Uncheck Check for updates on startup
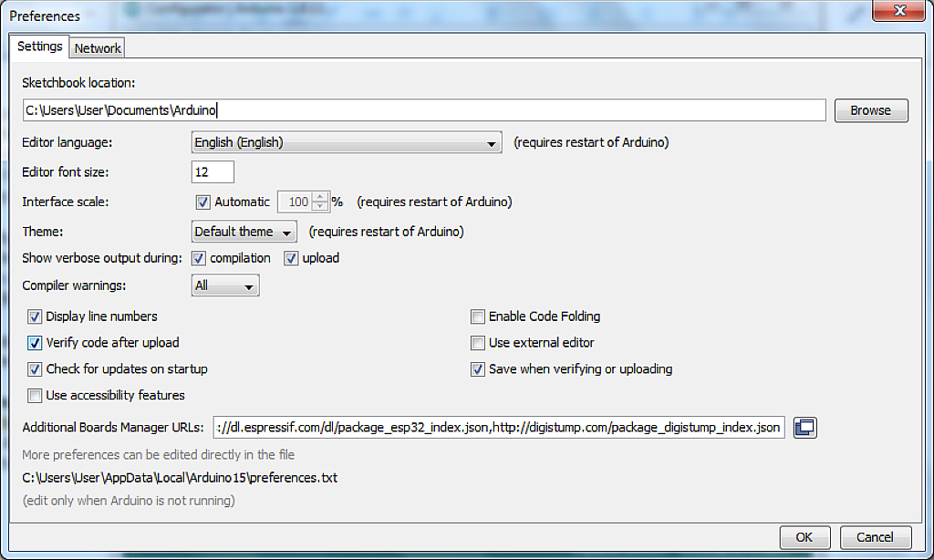 point(34,369)
